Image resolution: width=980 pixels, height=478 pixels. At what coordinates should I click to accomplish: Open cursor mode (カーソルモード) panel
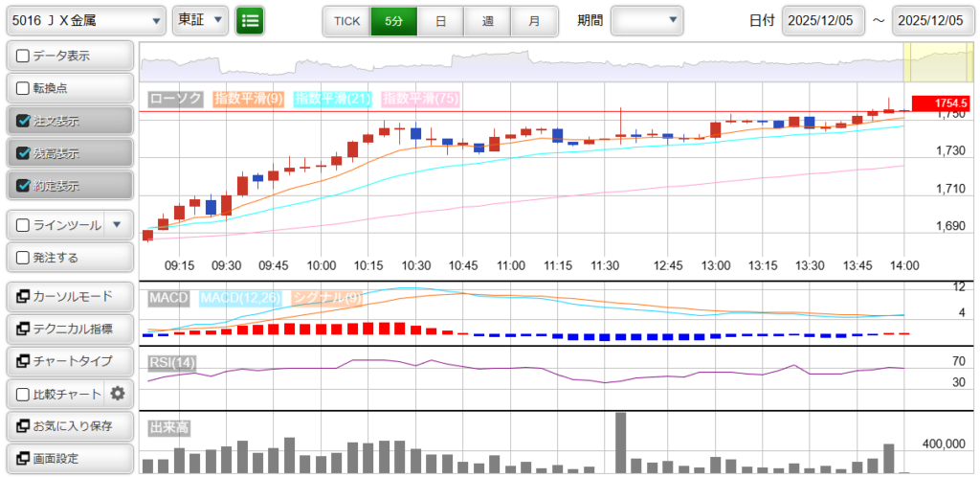(x=69, y=297)
